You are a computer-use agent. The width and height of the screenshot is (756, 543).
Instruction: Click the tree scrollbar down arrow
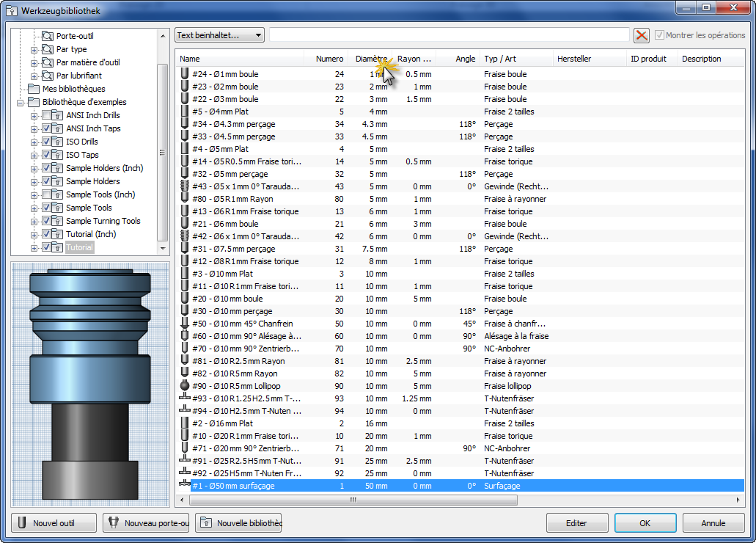(163, 248)
